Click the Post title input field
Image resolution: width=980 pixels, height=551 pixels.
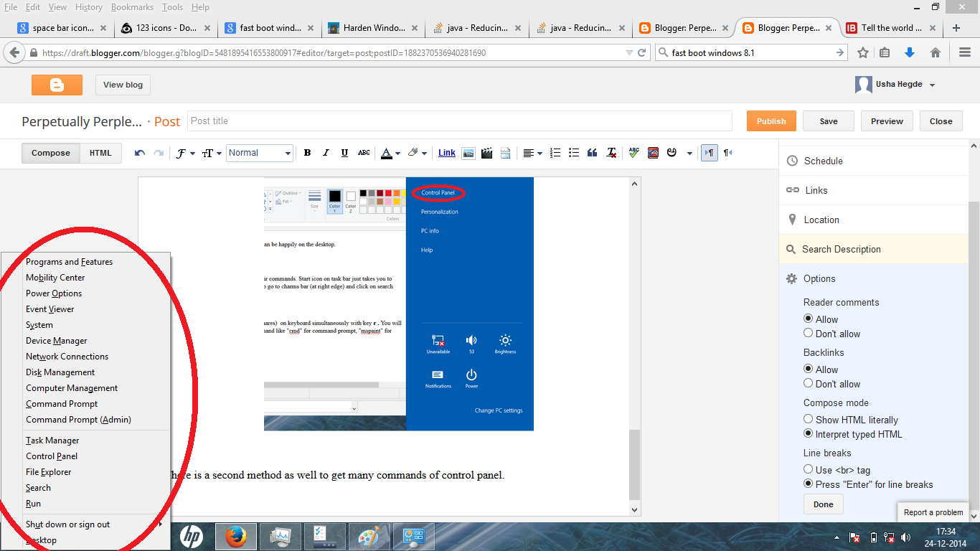[x=459, y=121]
